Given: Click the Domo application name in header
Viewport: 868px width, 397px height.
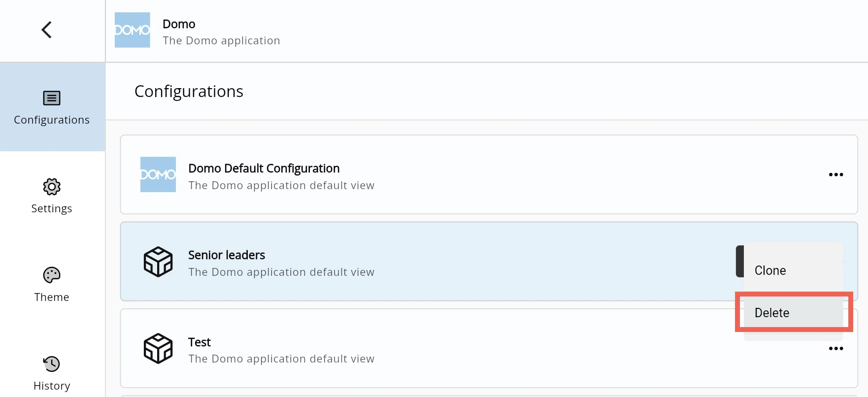Looking at the screenshot, I should [179, 24].
